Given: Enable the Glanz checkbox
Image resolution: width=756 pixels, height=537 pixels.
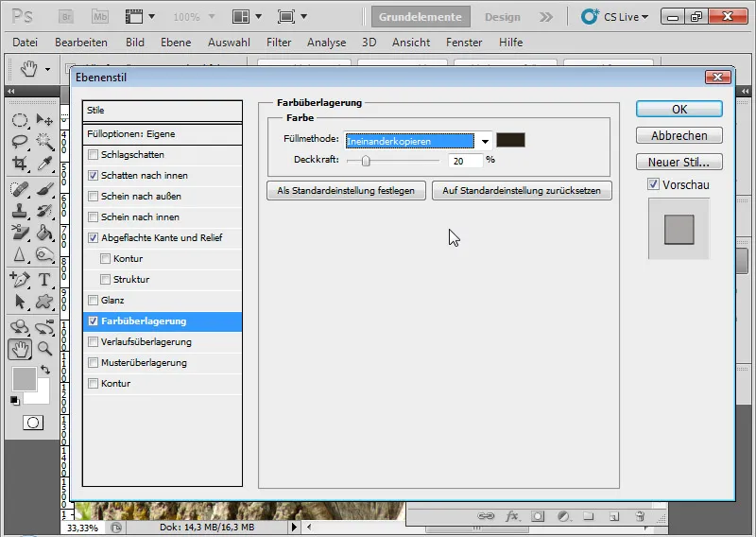Looking at the screenshot, I should (93, 300).
